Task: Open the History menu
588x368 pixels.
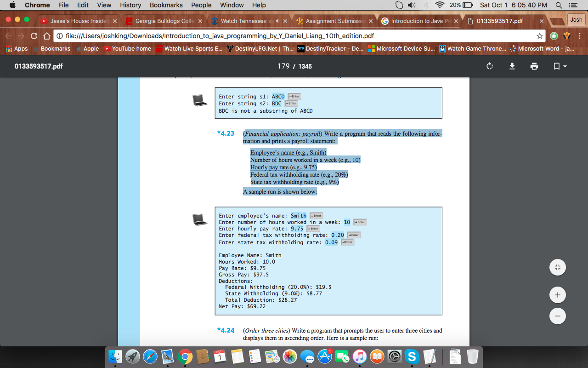Action: tap(130, 5)
